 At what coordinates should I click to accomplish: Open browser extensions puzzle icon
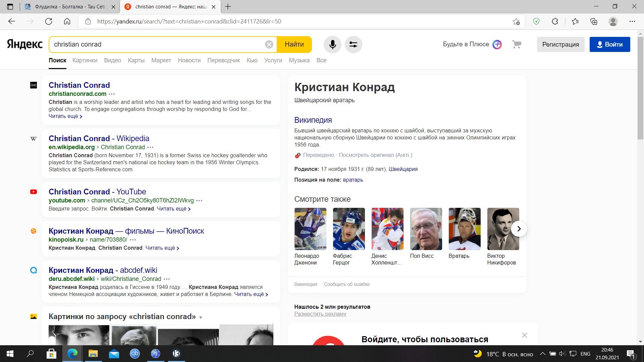coord(555,21)
